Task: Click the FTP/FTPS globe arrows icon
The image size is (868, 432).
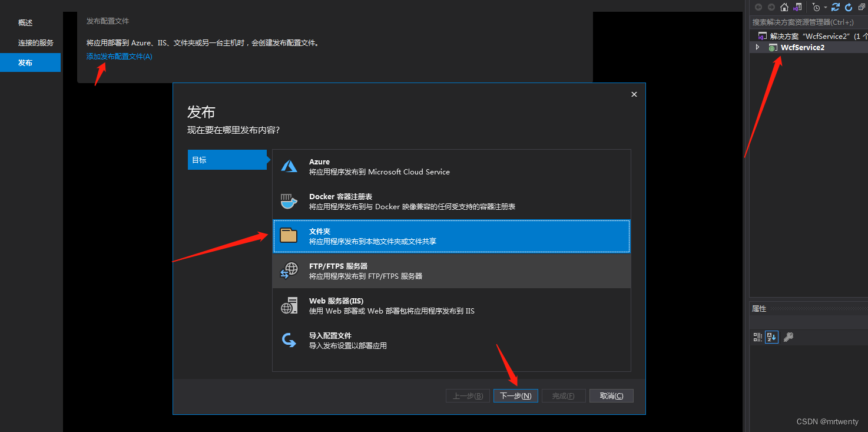Action: coord(289,271)
